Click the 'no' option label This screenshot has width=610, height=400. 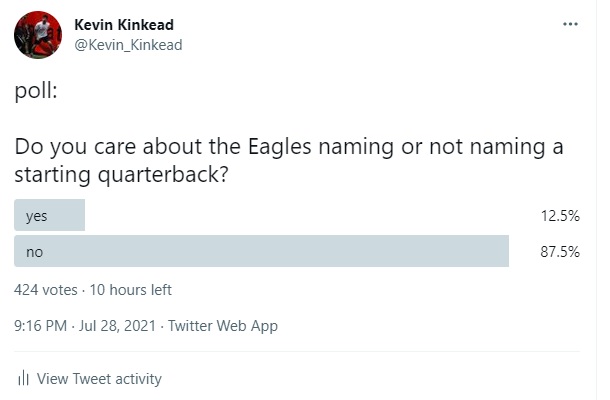(x=34, y=252)
